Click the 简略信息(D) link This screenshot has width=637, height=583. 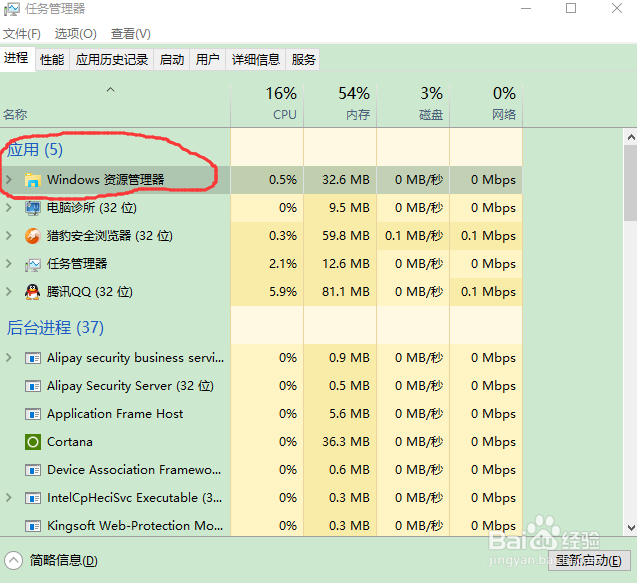pos(63,561)
